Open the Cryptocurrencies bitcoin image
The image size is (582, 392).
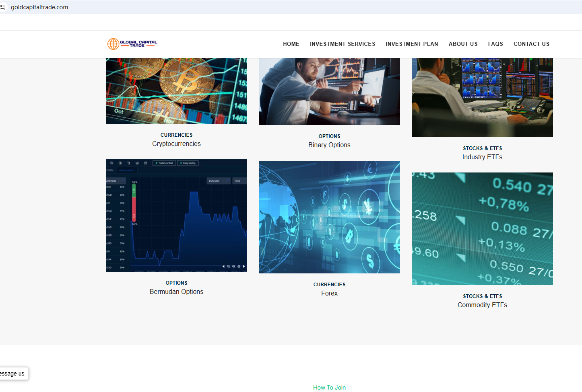[177, 91]
